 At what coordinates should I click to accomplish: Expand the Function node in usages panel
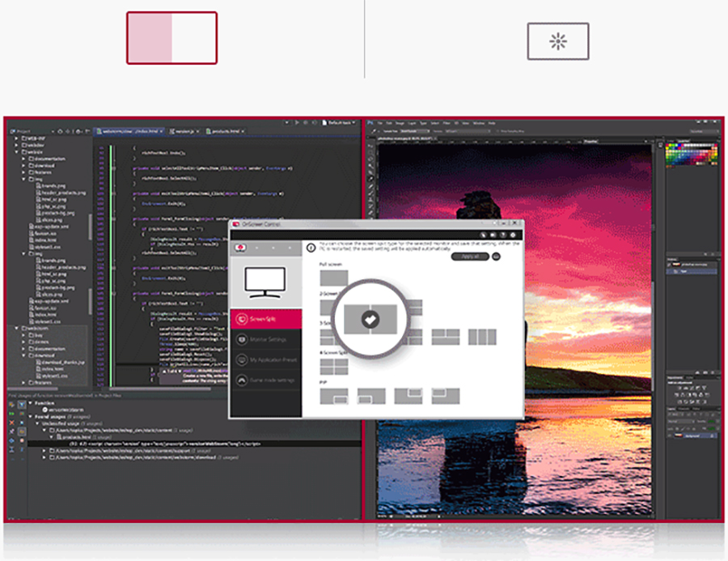(x=30, y=403)
